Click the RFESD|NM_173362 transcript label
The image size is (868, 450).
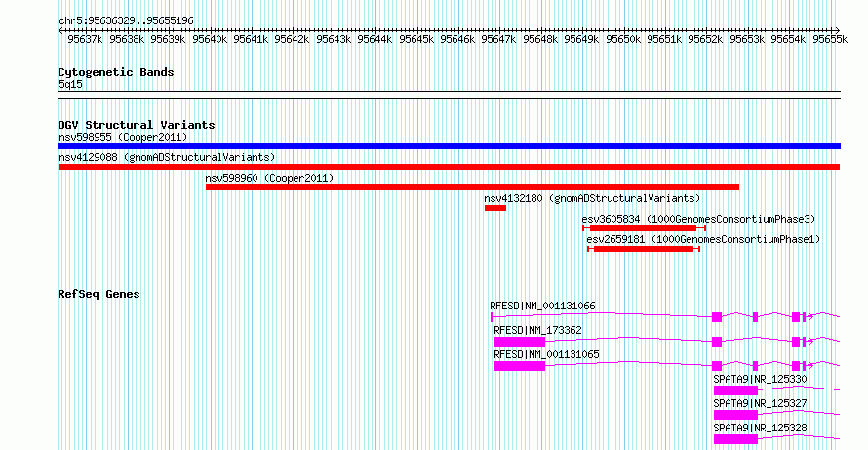[x=538, y=330]
